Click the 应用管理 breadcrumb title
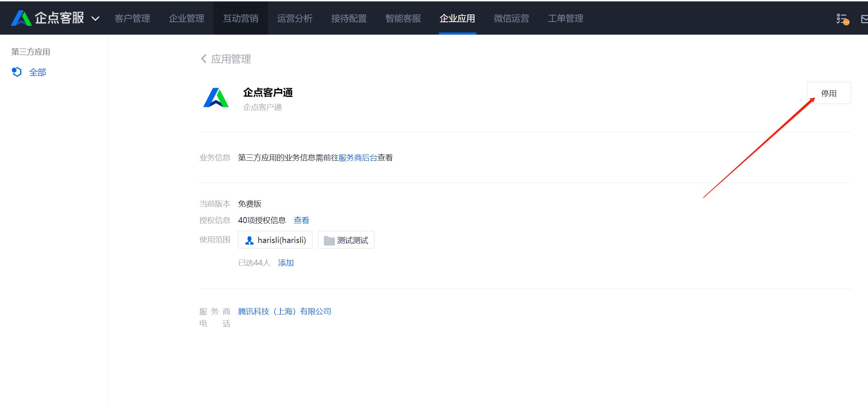The height and width of the screenshot is (407, 868). (x=231, y=59)
